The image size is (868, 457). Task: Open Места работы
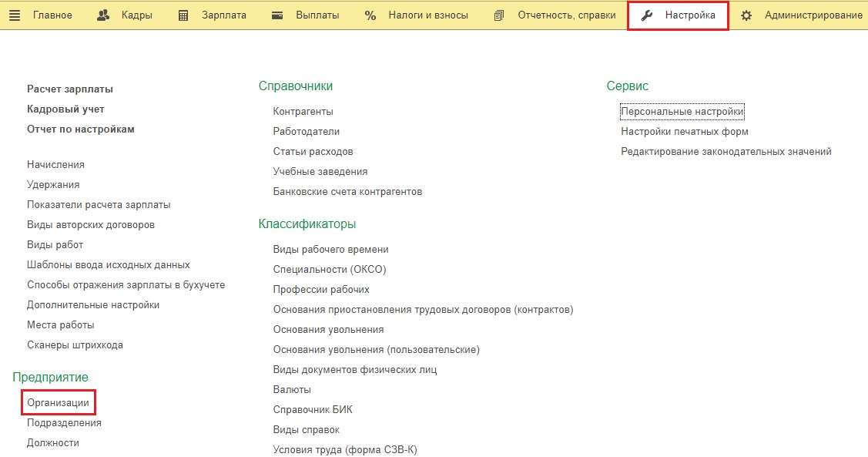61,324
